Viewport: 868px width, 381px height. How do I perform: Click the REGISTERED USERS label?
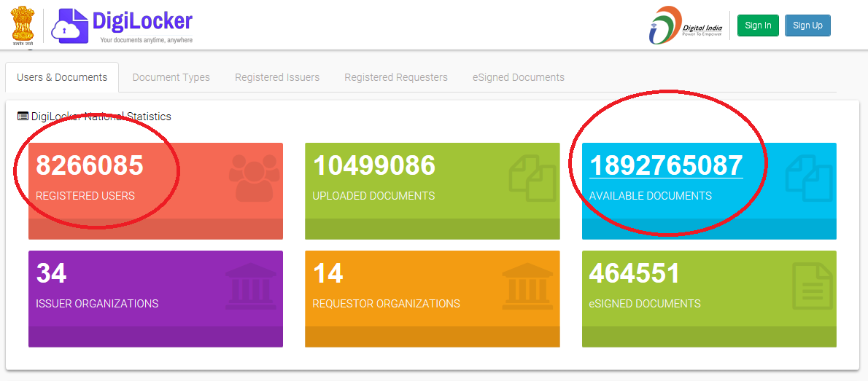pos(85,196)
